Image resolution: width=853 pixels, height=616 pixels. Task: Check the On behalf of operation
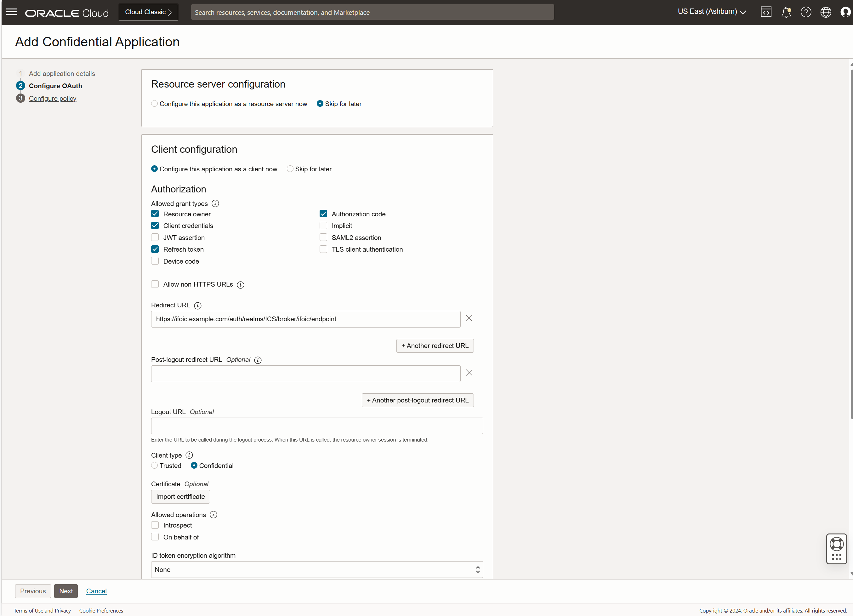155,537
